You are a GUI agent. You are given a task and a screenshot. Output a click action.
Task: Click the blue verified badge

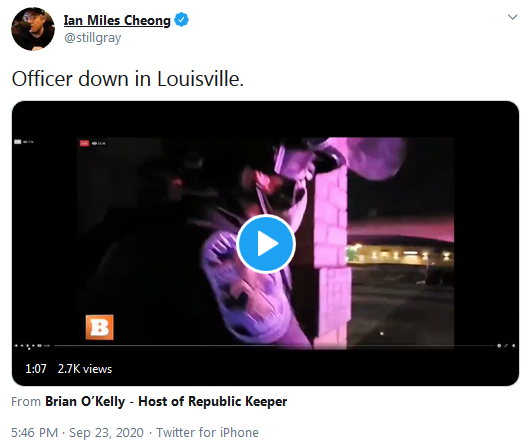coord(182,20)
